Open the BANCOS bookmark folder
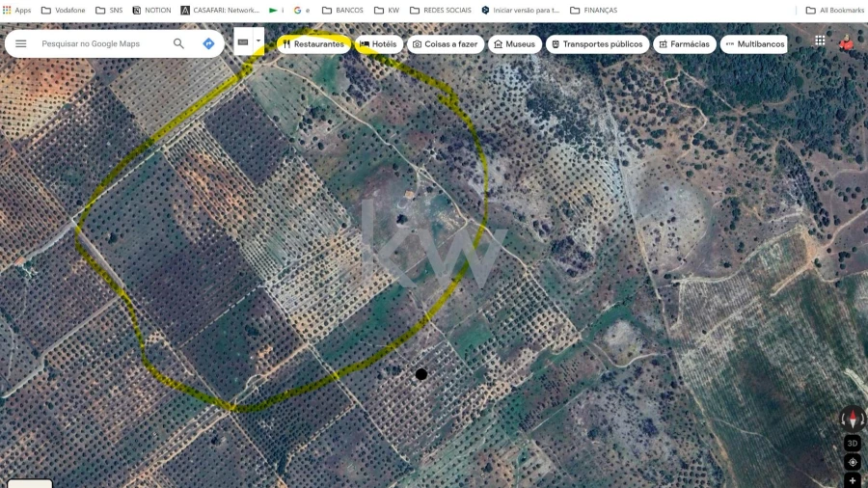Screen dimensions: 868x488 342,11
